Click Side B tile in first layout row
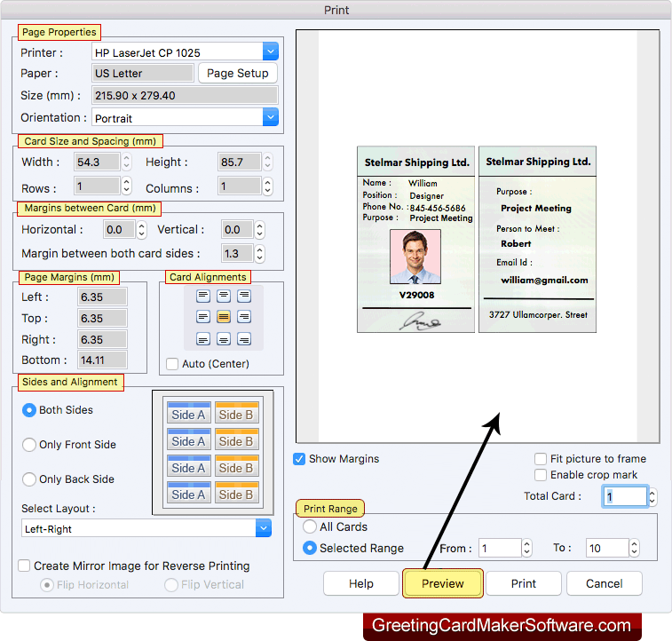 coord(236,413)
